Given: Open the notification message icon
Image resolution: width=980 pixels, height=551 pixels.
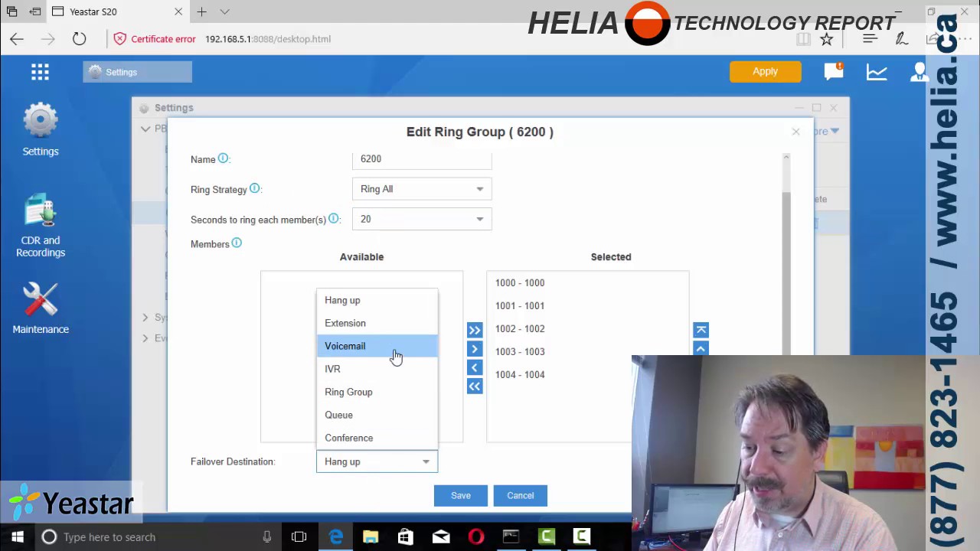Looking at the screenshot, I should [834, 71].
